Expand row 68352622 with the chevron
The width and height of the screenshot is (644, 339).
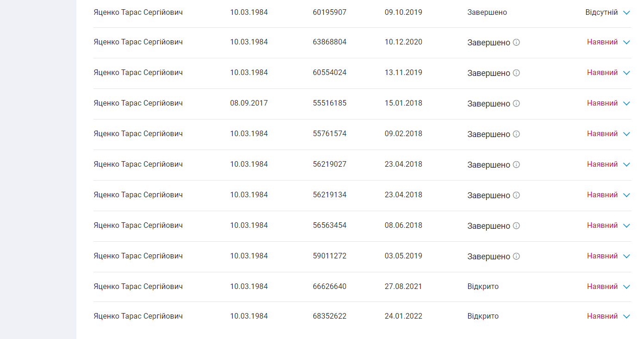pyautogui.click(x=626, y=316)
